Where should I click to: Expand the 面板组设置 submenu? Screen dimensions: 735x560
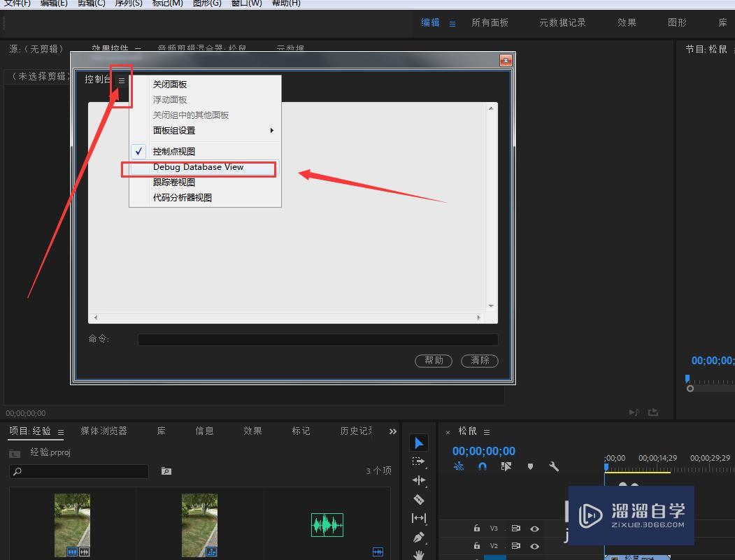[x=205, y=130]
